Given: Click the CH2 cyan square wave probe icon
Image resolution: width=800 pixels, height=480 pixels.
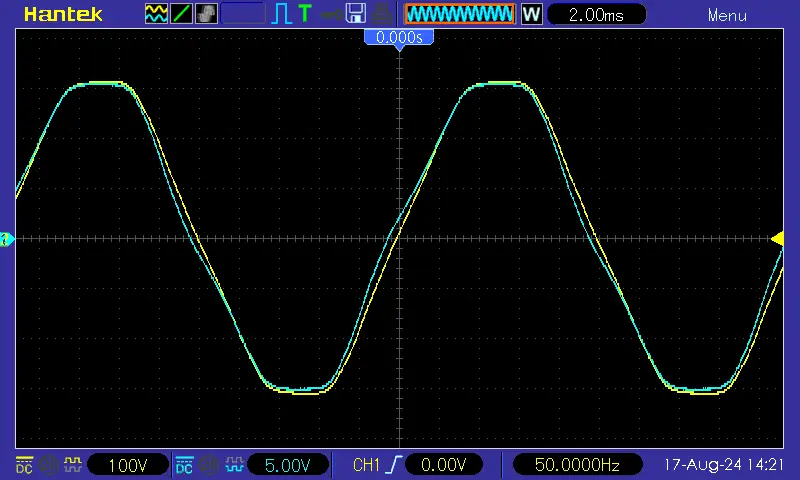Looking at the screenshot, I should pos(234,465).
